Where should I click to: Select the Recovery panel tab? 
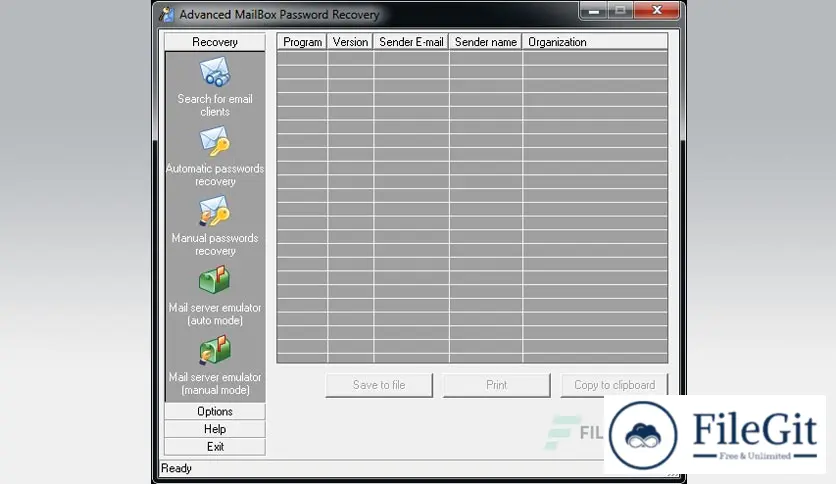pos(215,42)
